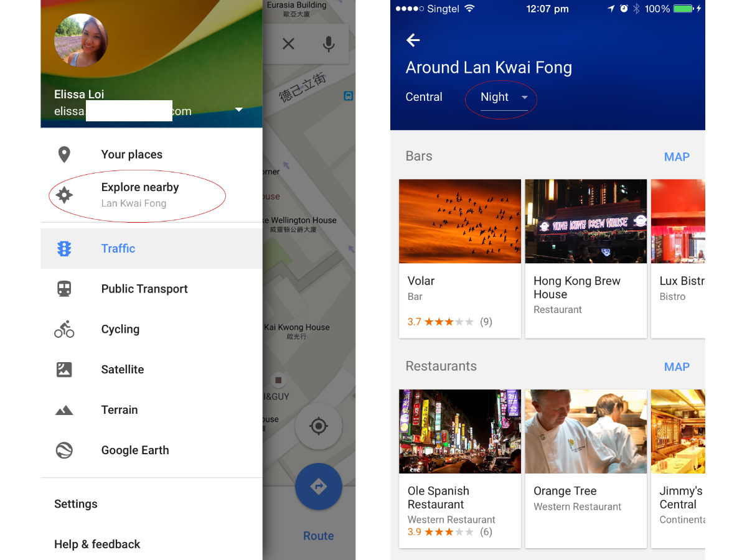This screenshot has height=560, width=747.
Task: Choose Explore nearby Lan Kwai Fong
Action: [151, 195]
